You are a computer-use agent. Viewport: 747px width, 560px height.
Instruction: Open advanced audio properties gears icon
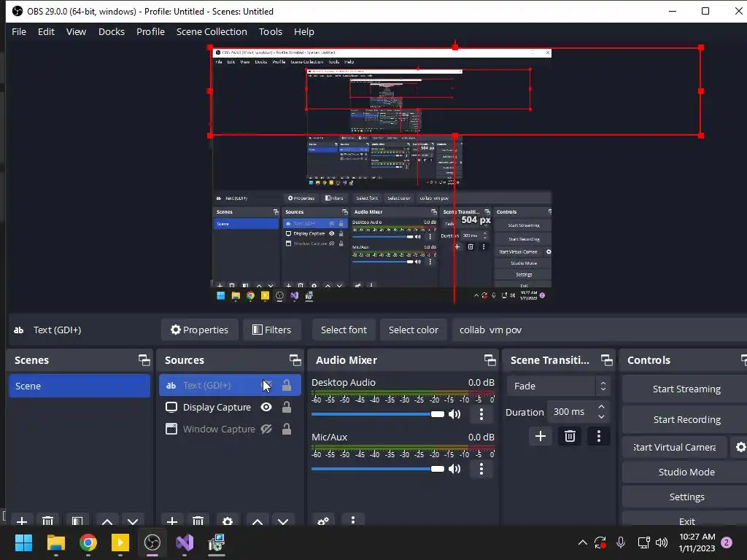323,521
